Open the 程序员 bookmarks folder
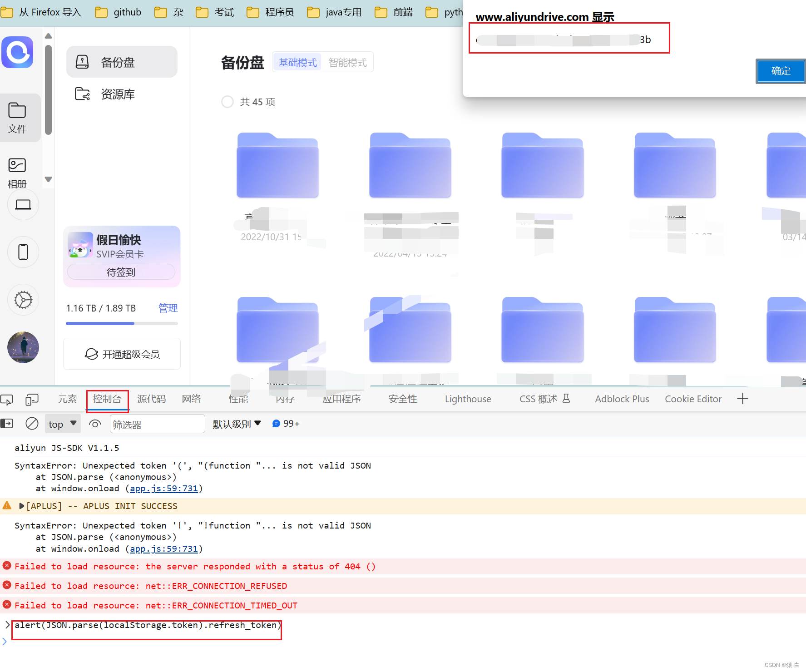Screen dimensions: 806x672 pyautogui.click(x=271, y=12)
